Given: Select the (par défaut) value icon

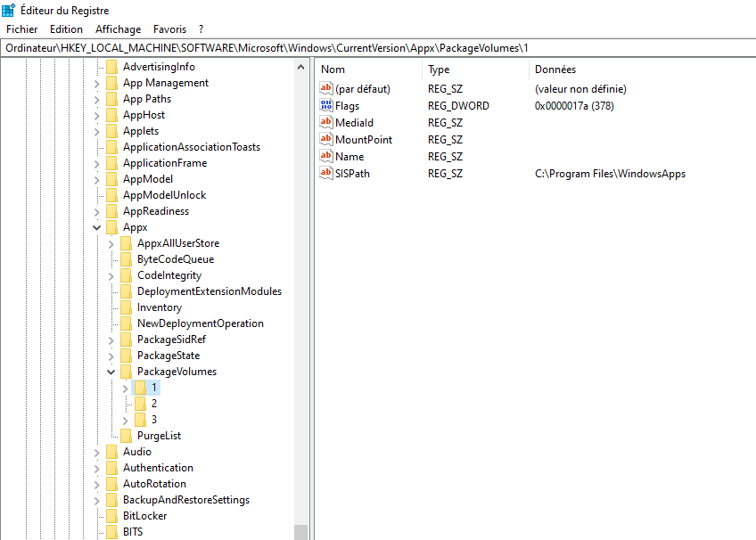Looking at the screenshot, I should click(x=326, y=88).
